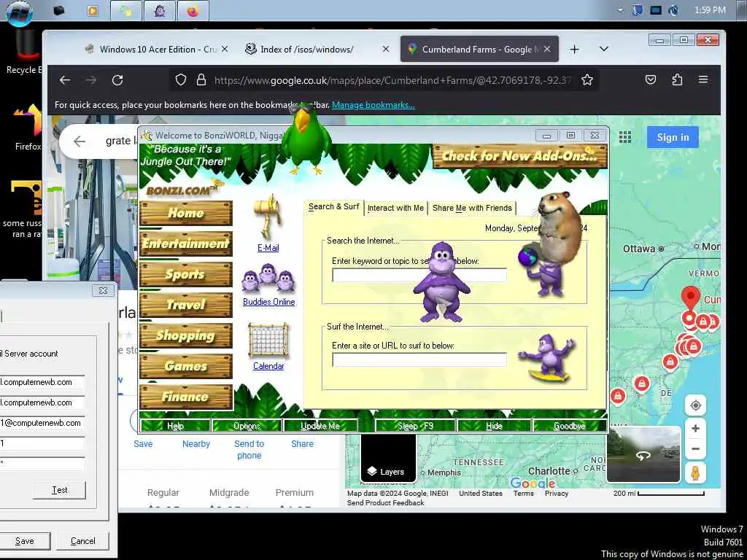This screenshot has width=747, height=560.
Task: Click the Windows Start orb
Action: coord(20,13)
